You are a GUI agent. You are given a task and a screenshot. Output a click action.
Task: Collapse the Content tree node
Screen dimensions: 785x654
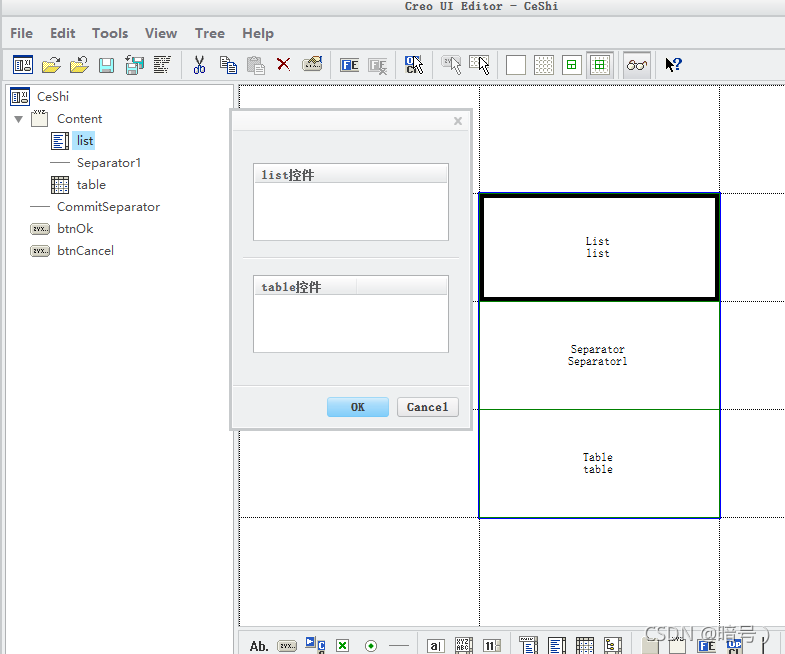(18, 119)
